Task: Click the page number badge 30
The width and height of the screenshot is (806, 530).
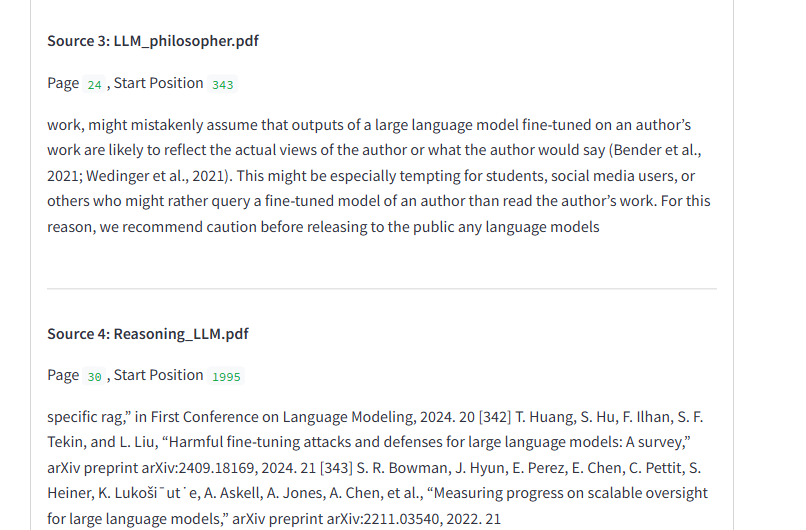Action: click(x=94, y=376)
